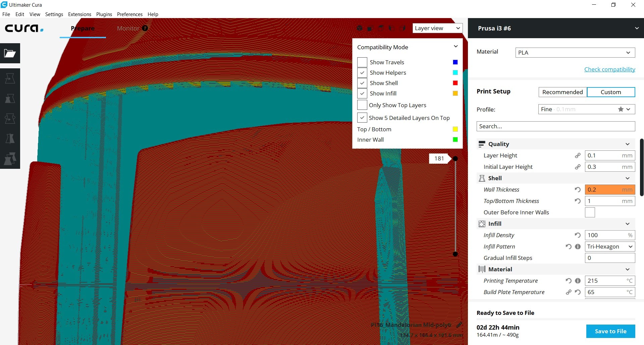Viewport: 644px width, 345px height.
Task: Select the Mirror tool
Action: (x=10, y=139)
